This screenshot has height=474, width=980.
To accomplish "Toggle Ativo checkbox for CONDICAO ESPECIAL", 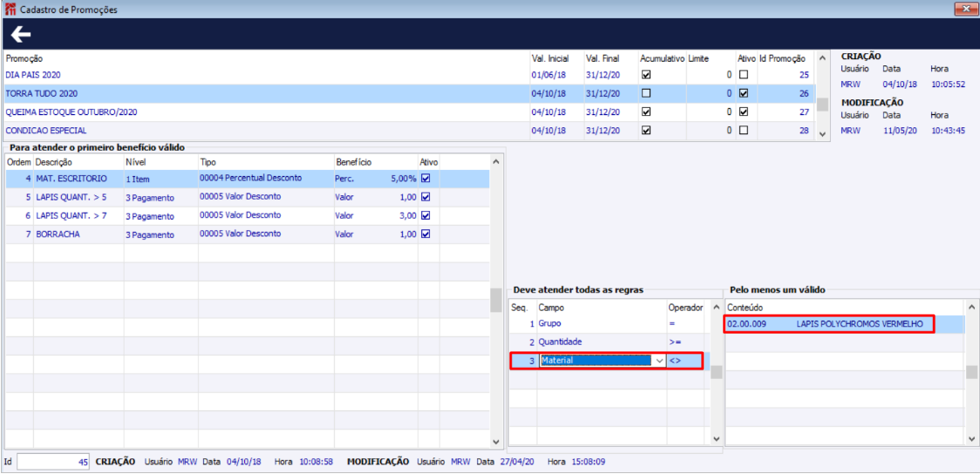I will (744, 131).
